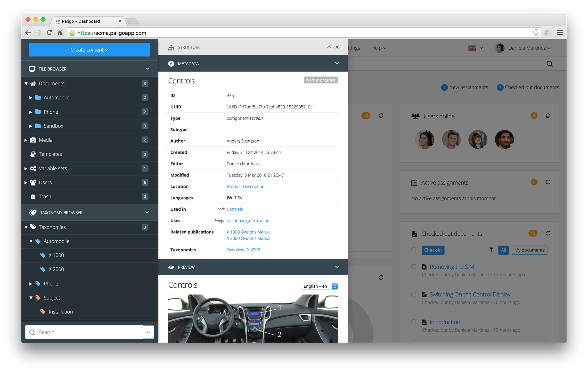Viewport: 588px width, 373px height.
Task: Collapse the Preview section chevron
Action: (x=337, y=267)
